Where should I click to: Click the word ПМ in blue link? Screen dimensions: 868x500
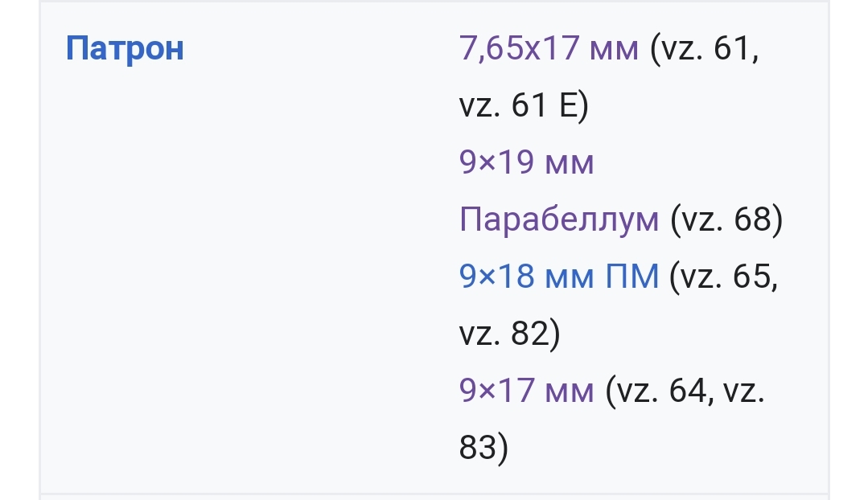pos(632,276)
